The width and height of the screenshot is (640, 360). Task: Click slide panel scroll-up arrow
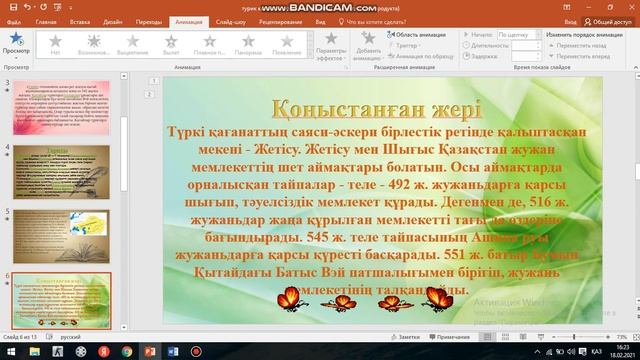coord(124,76)
